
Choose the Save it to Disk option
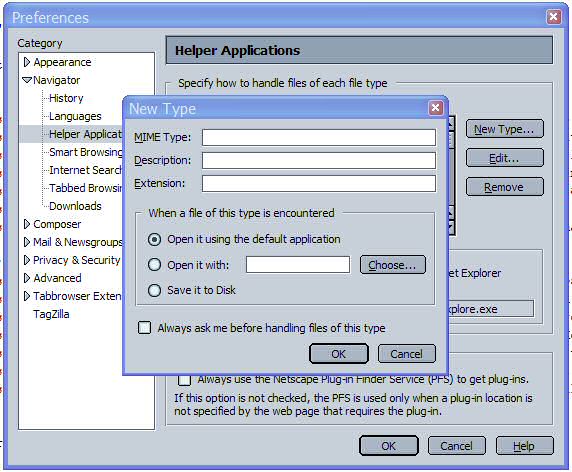154,290
